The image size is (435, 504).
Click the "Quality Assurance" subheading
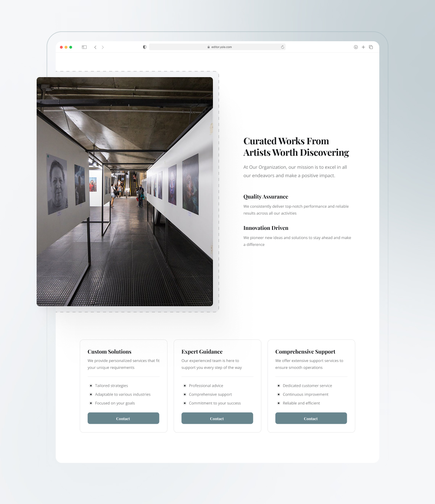pos(266,197)
